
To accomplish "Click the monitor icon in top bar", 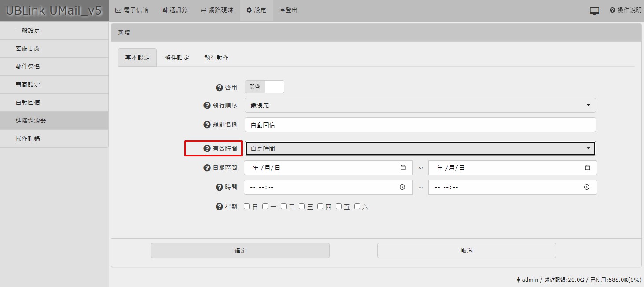I will (x=594, y=11).
